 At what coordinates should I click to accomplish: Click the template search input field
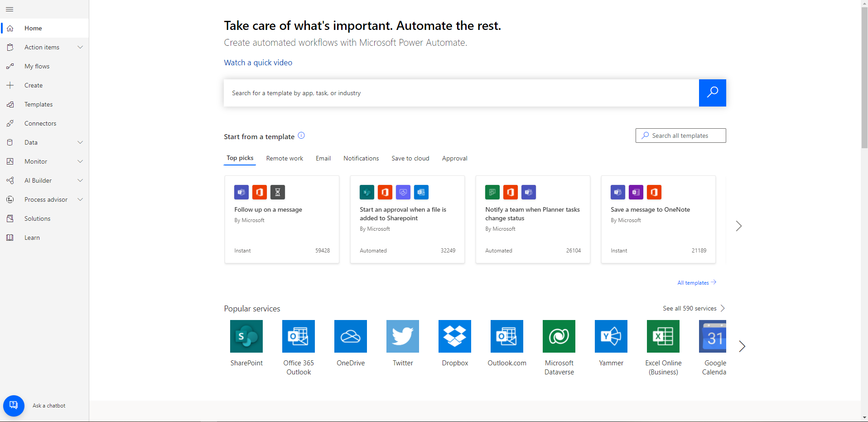[461, 93]
